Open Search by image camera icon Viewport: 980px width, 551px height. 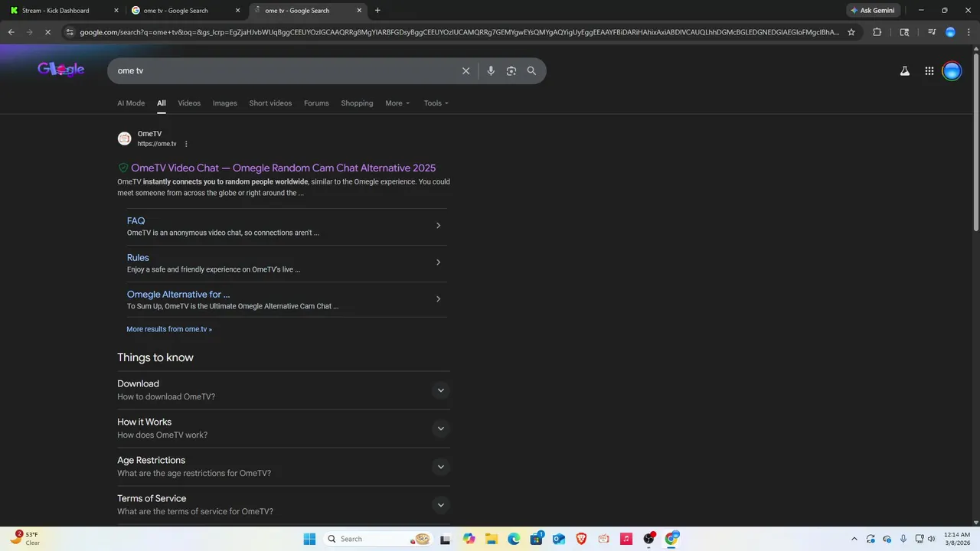point(511,70)
